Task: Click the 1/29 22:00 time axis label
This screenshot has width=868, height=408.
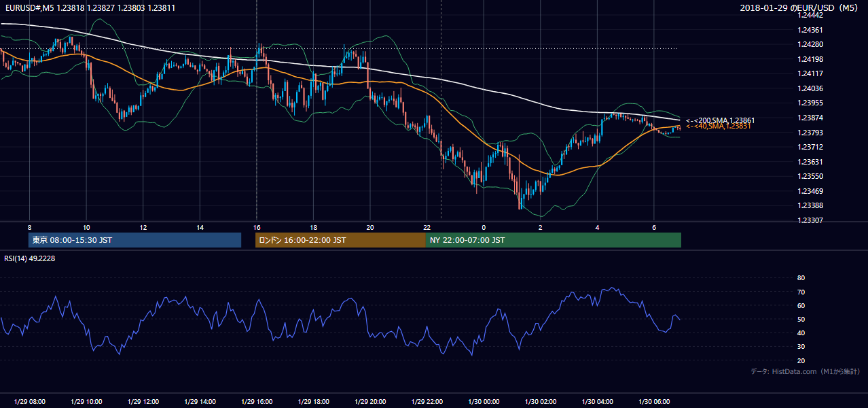Action: tap(427, 402)
